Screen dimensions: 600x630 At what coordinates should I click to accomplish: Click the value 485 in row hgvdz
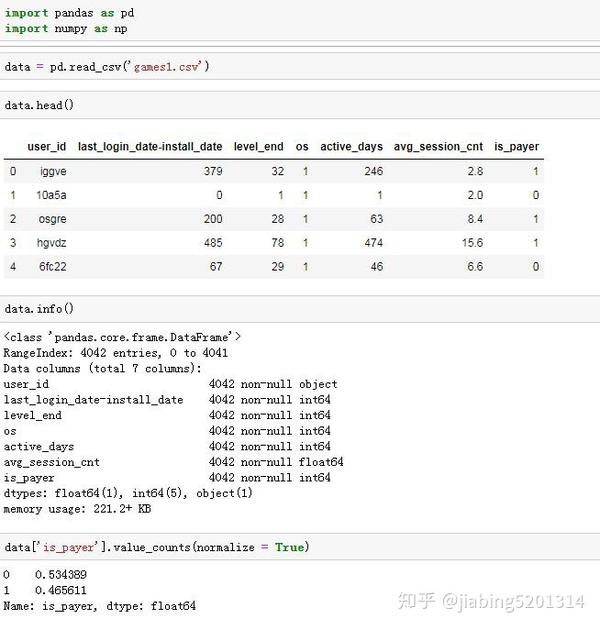pos(213,243)
